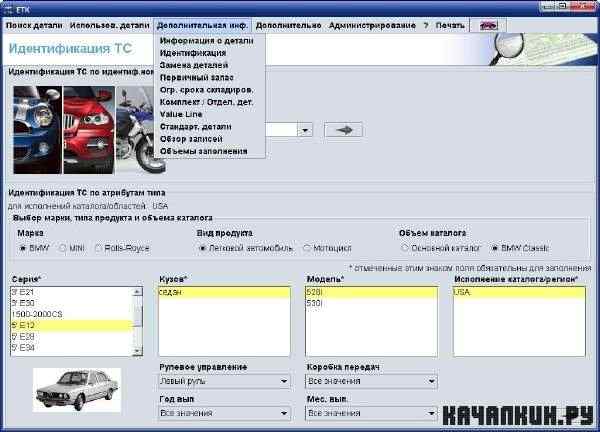
Task: Select 528i in Модель list
Action: 371,292
